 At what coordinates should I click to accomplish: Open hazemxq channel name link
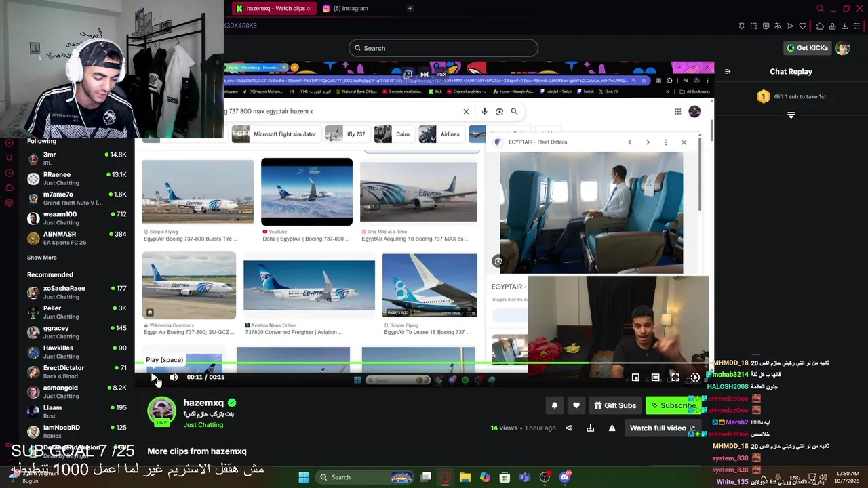pos(203,403)
